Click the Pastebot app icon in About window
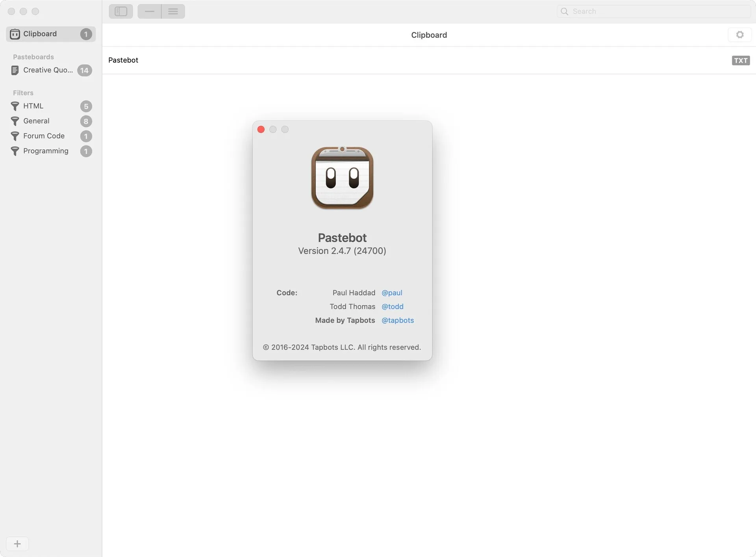 [342, 178]
